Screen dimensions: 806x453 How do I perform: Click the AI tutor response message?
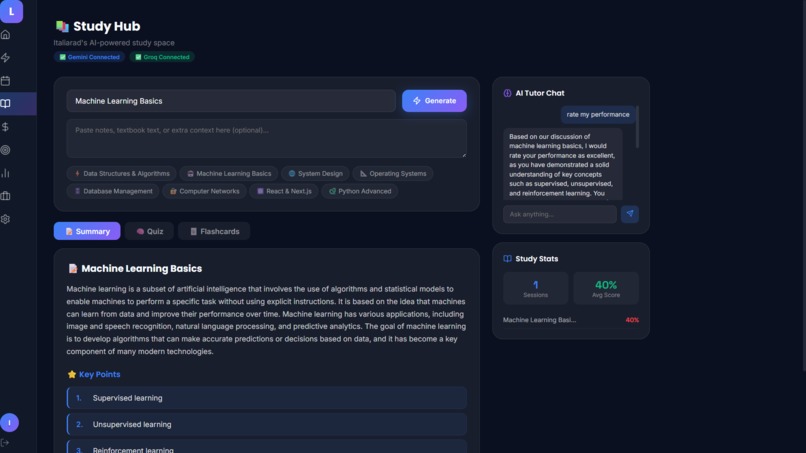pos(563,164)
